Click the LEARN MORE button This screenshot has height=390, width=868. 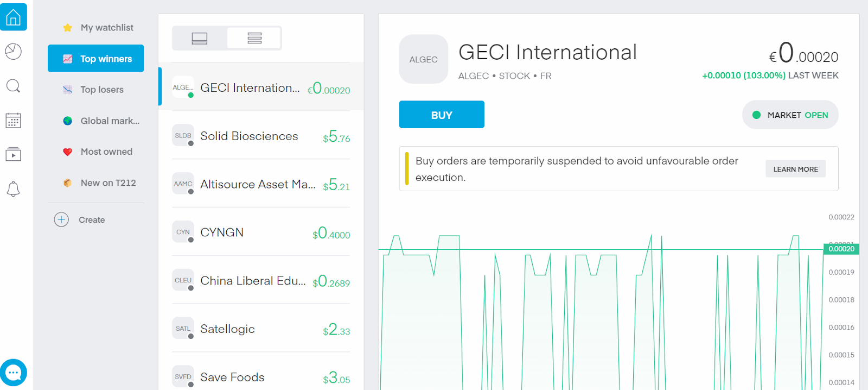[x=795, y=169]
